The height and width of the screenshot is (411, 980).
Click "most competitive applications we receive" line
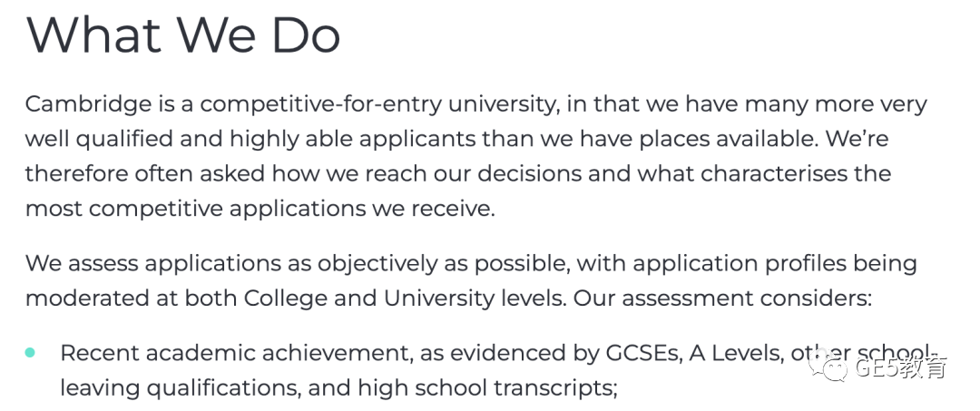pyautogui.click(x=260, y=209)
